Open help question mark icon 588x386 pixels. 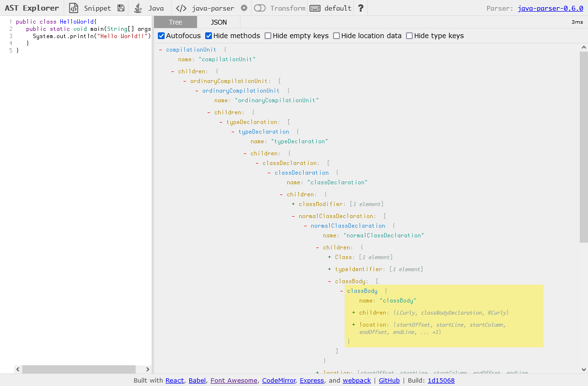361,8
